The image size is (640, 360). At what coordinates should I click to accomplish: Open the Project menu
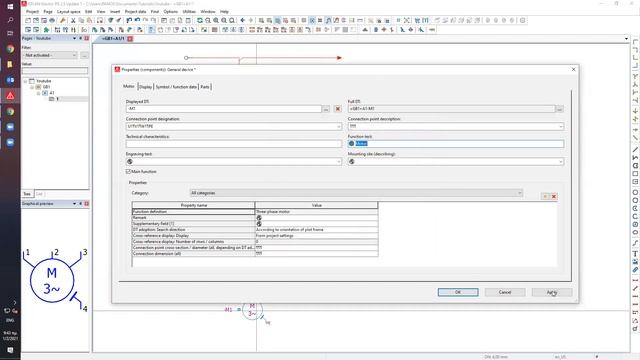coord(32,11)
